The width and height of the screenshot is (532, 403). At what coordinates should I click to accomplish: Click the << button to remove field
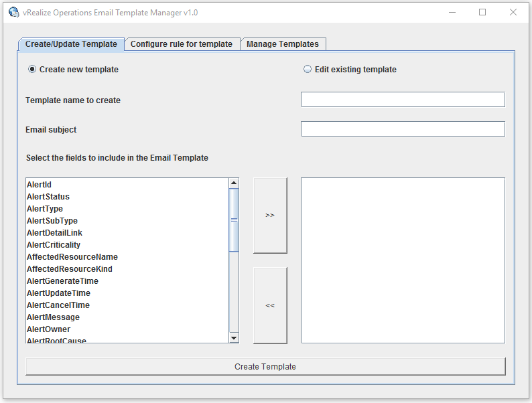pyautogui.click(x=270, y=305)
